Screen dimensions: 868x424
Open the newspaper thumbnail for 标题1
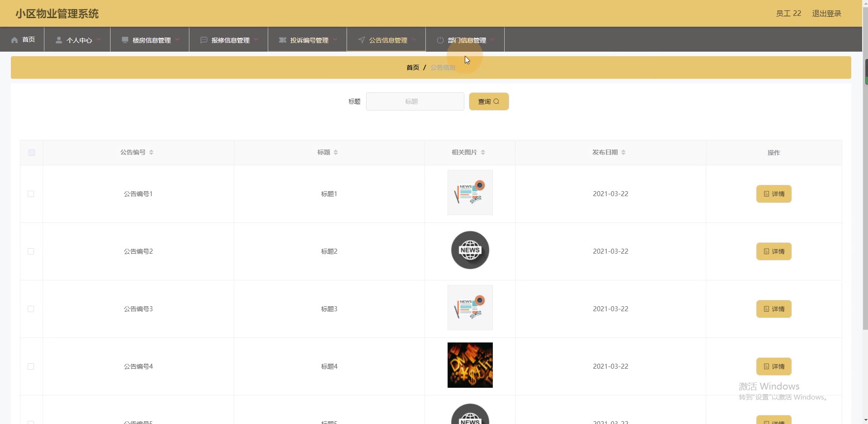(470, 193)
